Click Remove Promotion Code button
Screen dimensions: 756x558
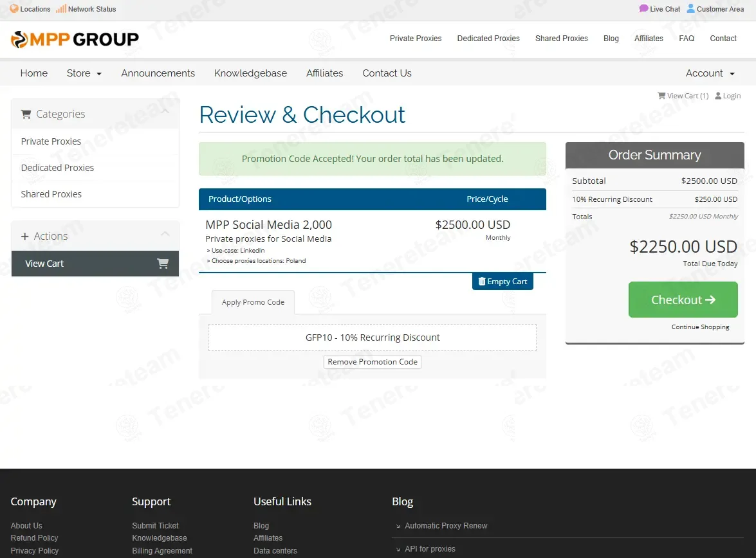click(x=373, y=362)
